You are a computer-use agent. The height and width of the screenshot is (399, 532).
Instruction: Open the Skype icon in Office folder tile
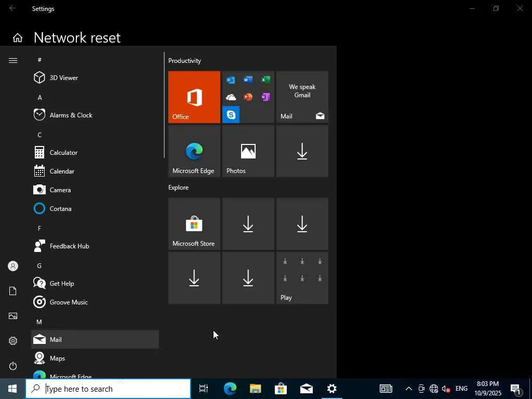(231, 115)
